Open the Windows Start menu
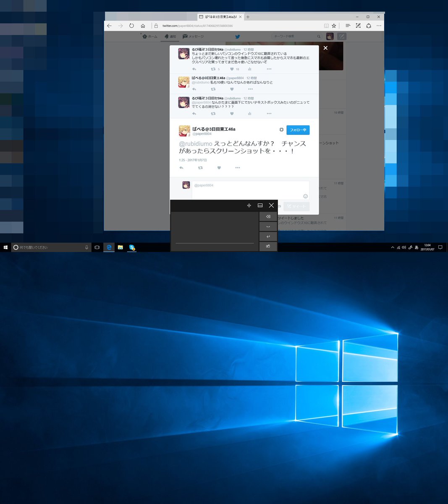This screenshot has height=504, width=448. [x=5, y=247]
